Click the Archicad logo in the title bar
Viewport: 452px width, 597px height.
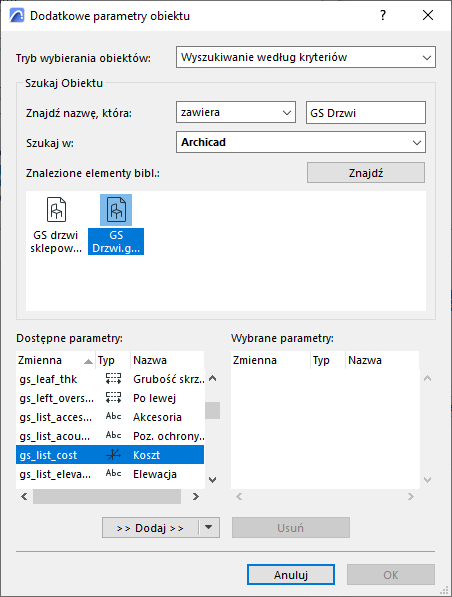[17, 16]
